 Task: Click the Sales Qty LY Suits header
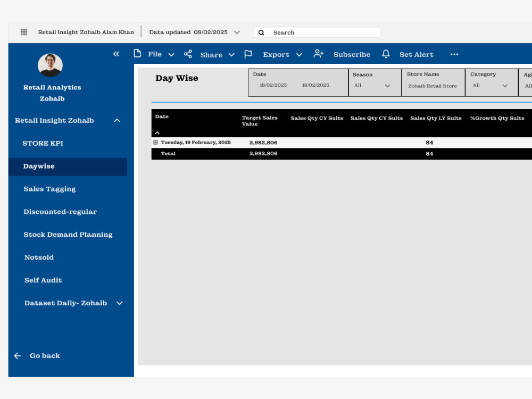coord(436,118)
